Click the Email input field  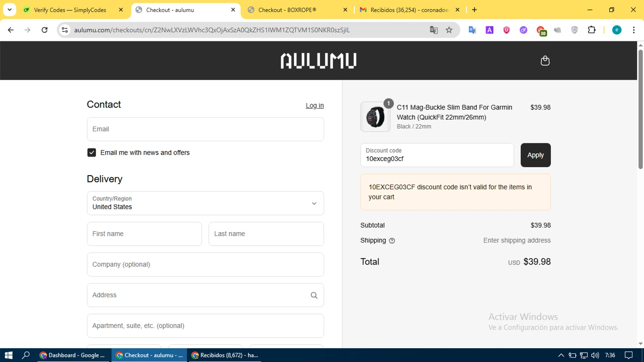tap(205, 129)
